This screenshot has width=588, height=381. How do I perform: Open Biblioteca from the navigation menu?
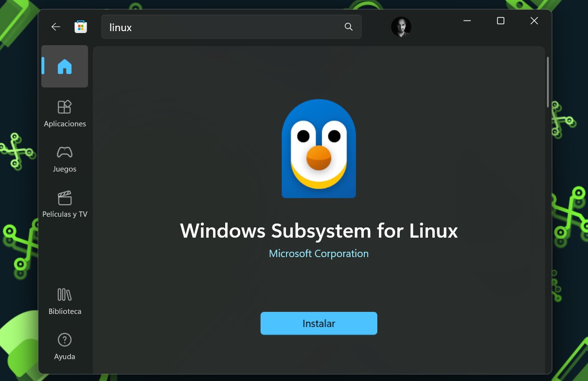click(65, 311)
